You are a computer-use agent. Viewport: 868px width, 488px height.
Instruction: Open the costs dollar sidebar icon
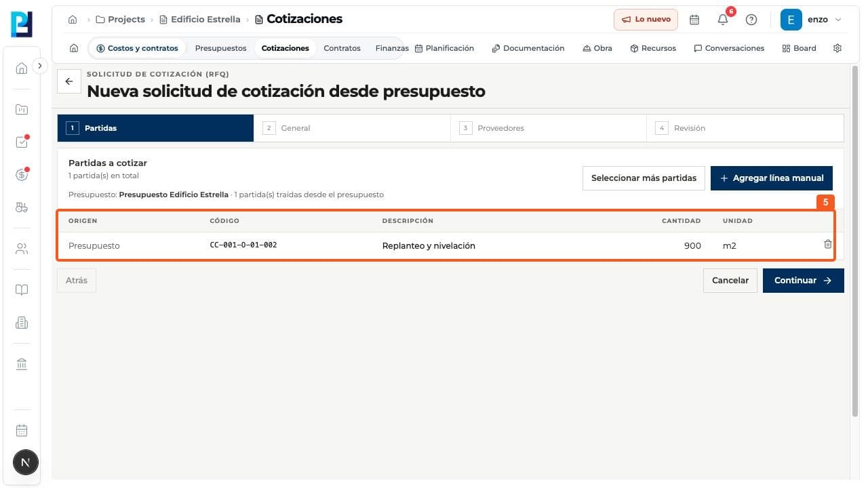[x=22, y=175]
